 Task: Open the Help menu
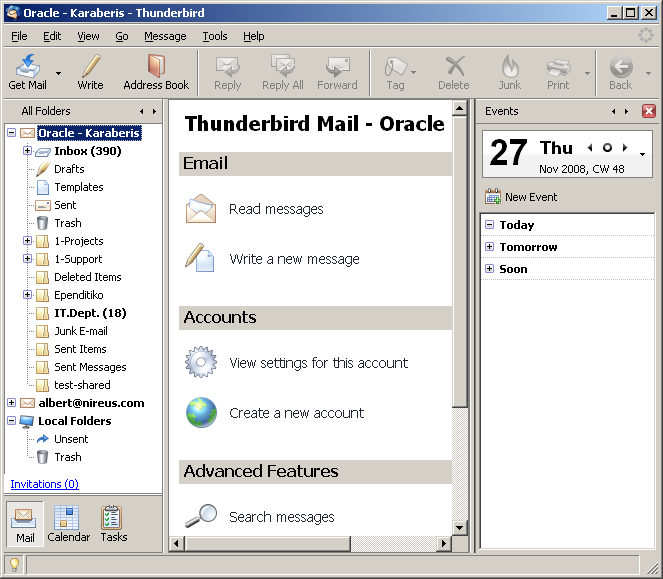(254, 36)
